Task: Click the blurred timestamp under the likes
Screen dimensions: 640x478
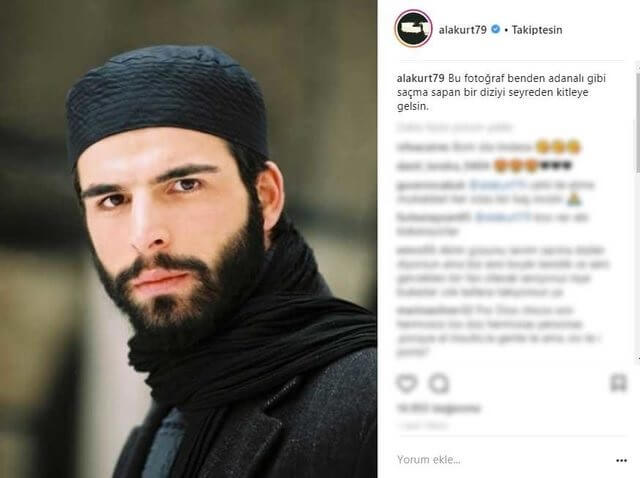Action: (x=422, y=426)
